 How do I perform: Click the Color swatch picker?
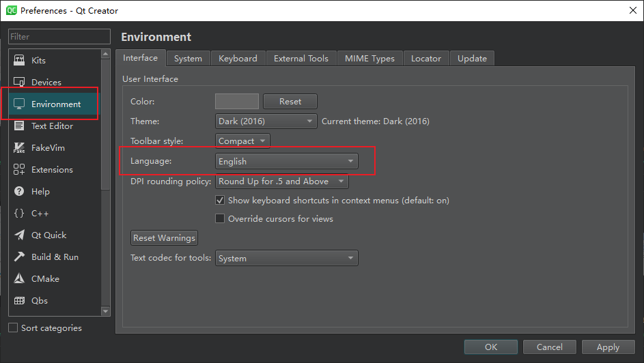pyautogui.click(x=237, y=101)
